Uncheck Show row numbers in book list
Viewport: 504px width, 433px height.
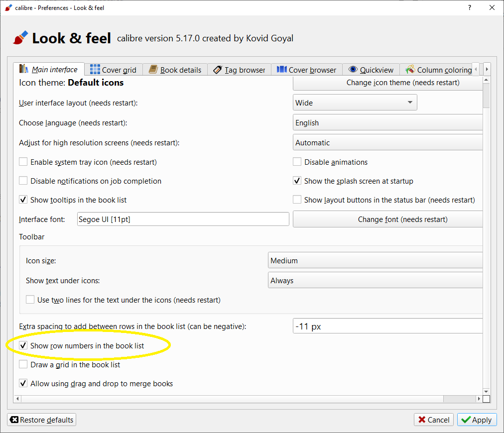pos(23,345)
